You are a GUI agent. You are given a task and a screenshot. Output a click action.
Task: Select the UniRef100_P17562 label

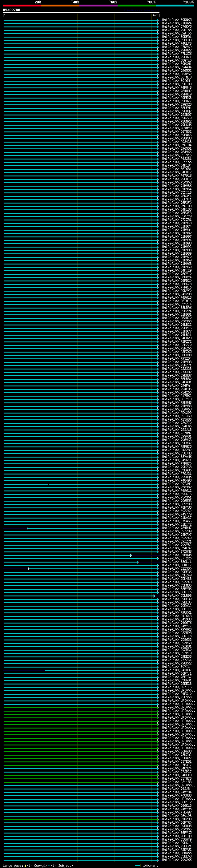tap(177, 396)
